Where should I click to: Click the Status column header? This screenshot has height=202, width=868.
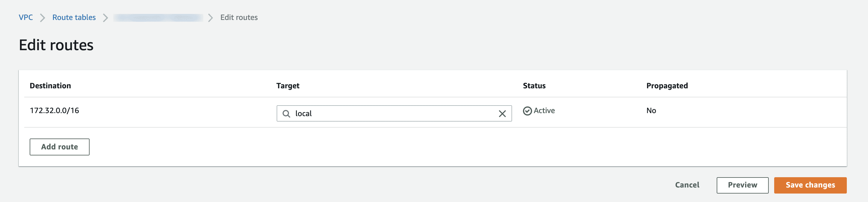coord(534,86)
